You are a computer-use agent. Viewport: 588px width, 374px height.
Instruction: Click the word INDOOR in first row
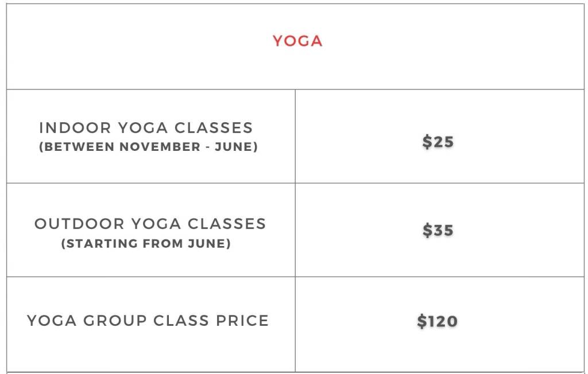[75, 128]
